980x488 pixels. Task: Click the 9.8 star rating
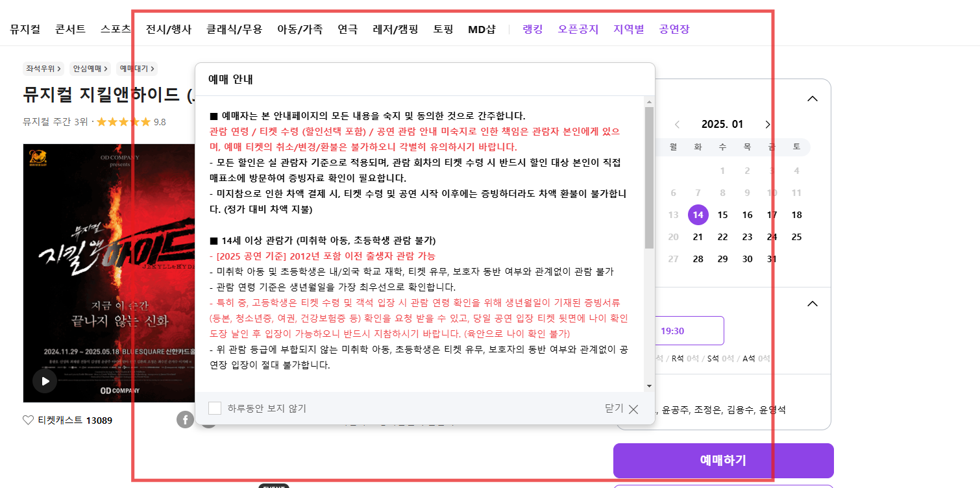131,121
